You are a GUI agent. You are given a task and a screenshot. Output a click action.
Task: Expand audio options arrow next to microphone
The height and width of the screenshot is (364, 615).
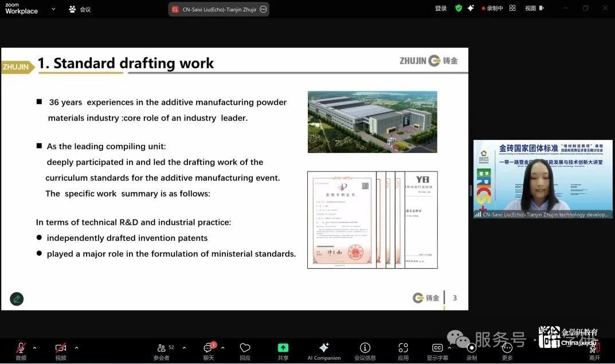34,347
